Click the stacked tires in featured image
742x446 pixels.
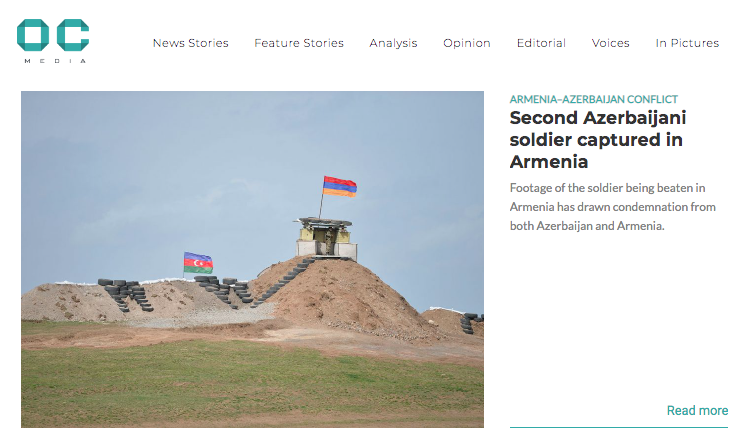[125, 294]
